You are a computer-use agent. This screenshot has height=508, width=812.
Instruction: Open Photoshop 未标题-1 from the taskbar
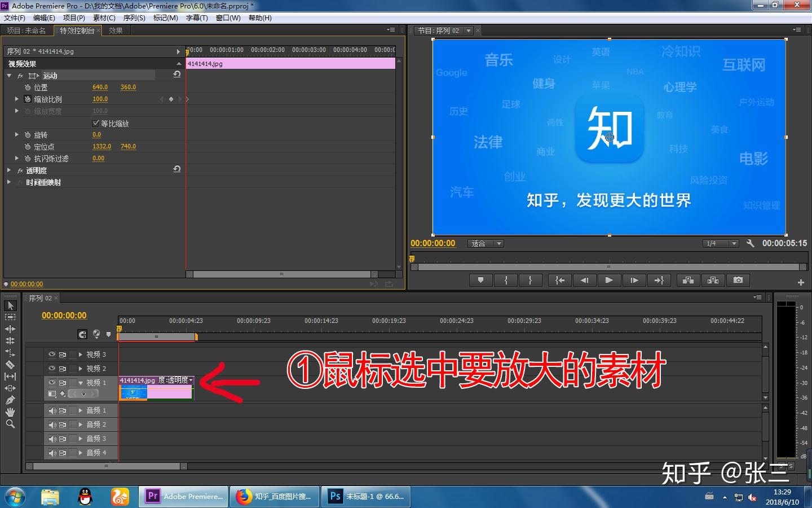(x=367, y=497)
